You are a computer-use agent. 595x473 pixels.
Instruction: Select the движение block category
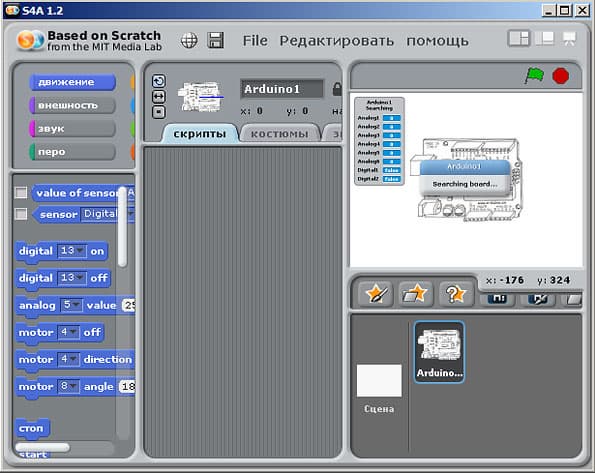point(72,82)
